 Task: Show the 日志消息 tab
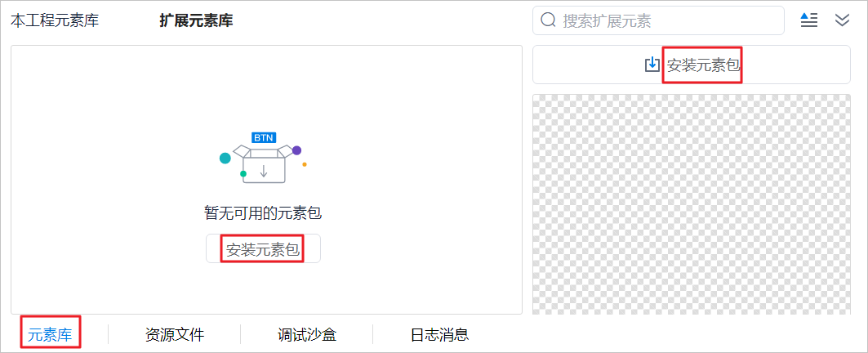(439, 335)
